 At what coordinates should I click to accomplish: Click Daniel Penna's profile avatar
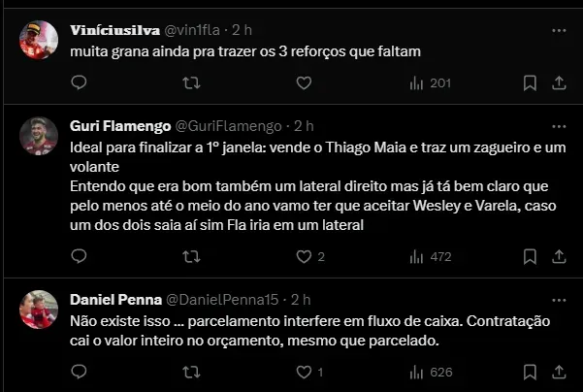pos(37,307)
